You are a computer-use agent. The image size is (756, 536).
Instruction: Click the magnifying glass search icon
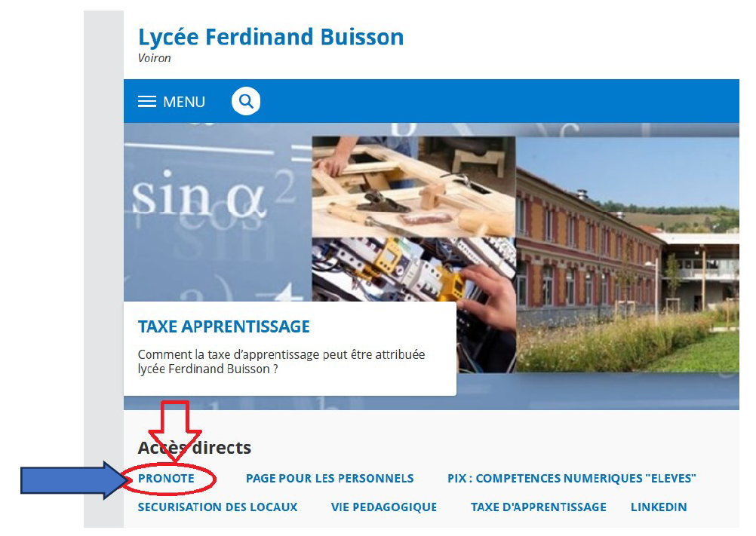(x=246, y=101)
